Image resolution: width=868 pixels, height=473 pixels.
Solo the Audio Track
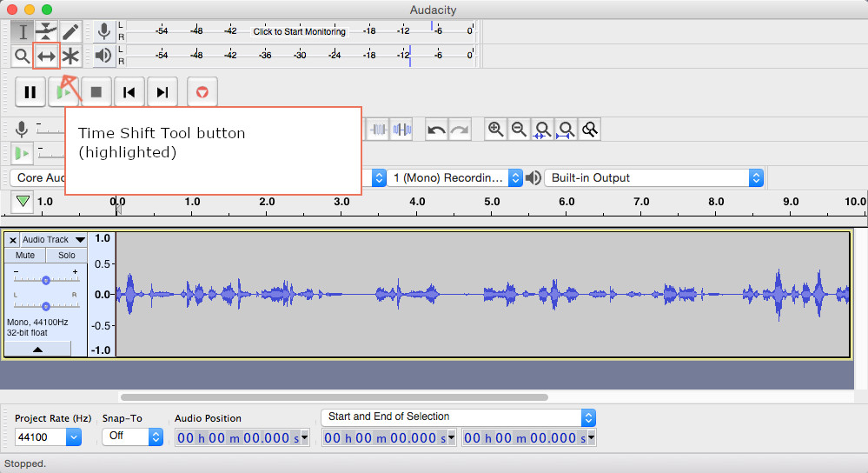(67, 256)
